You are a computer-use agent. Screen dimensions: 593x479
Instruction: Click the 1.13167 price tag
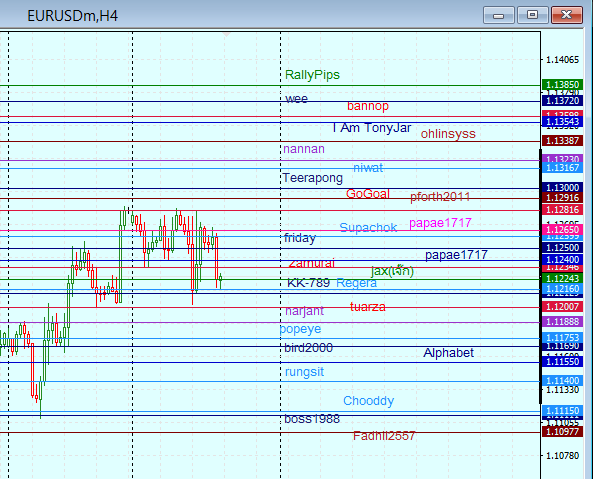point(562,167)
